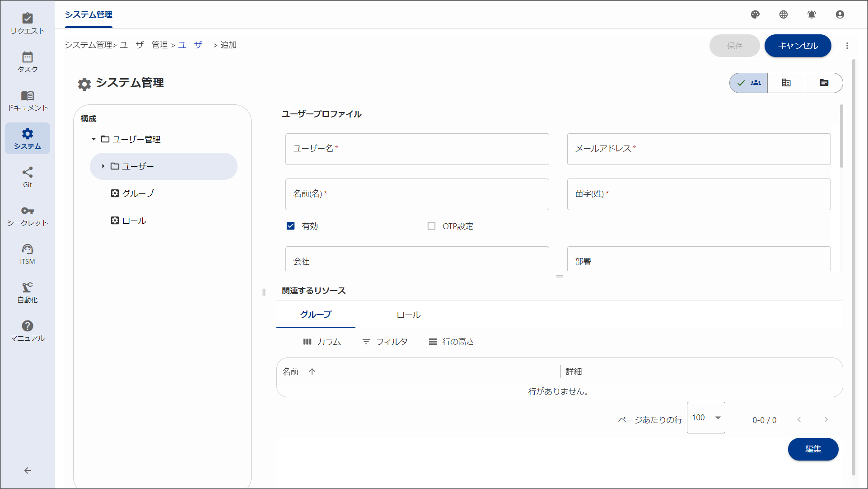
Task: Click the メールアドレス input field
Action: coord(699,149)
